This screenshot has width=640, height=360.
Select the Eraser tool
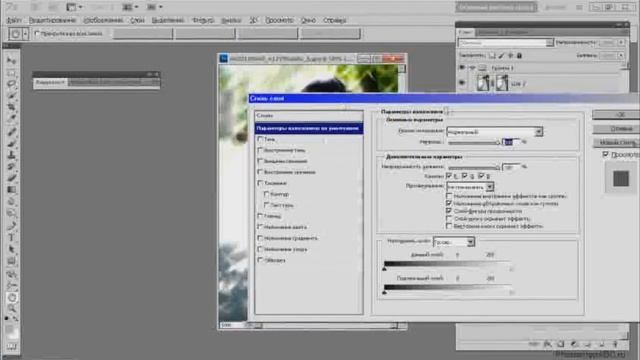click(x=11, y=178)
